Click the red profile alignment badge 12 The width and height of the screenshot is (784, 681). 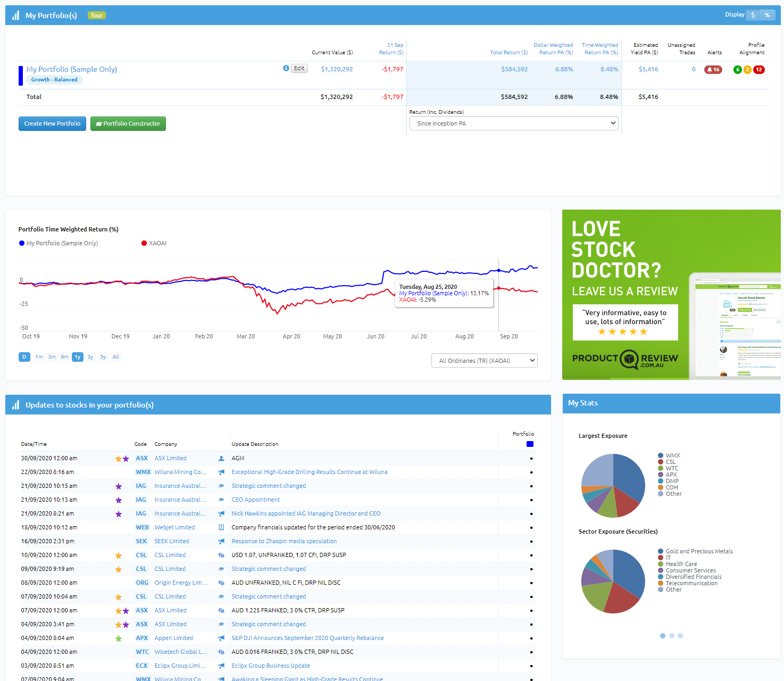coord(759,70)
